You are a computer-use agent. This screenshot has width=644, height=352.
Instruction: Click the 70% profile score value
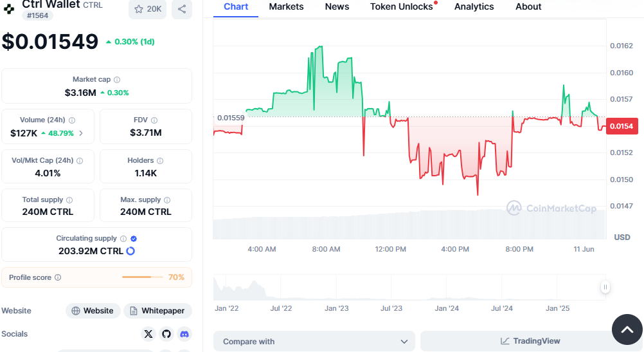pyautogui.click(x=176, y=277)
